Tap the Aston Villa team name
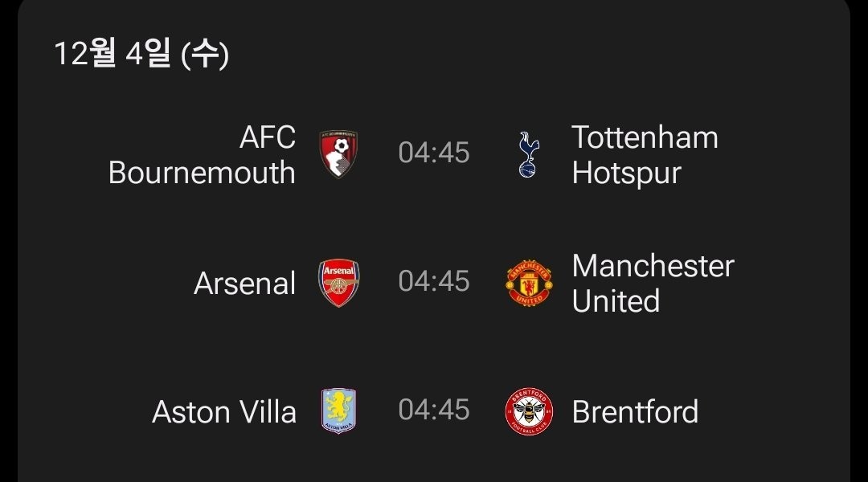 point(224,412)
